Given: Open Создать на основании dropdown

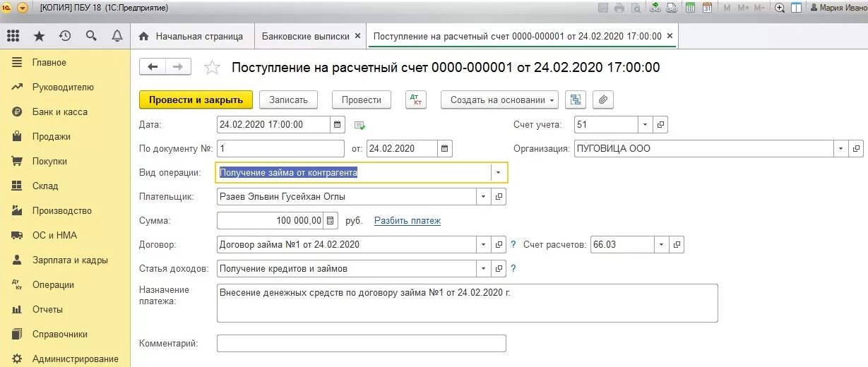Looking at the screenshot, I should point(499,100).
